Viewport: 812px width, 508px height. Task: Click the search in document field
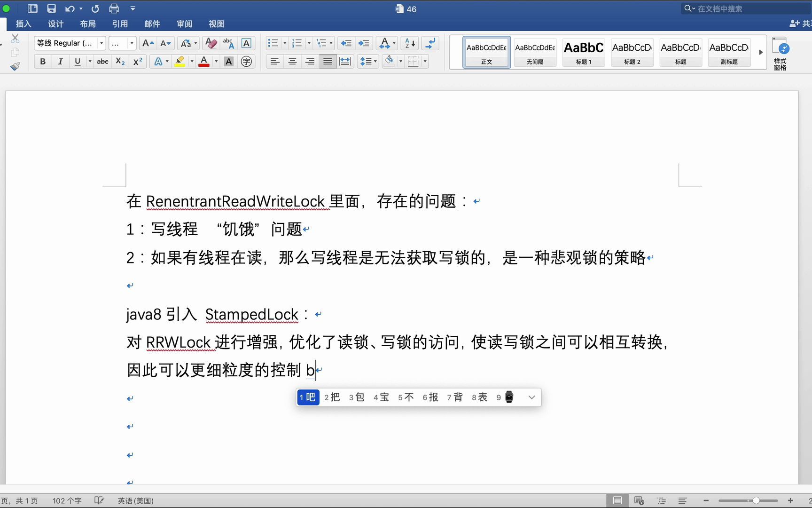click(x=747, y=8)
